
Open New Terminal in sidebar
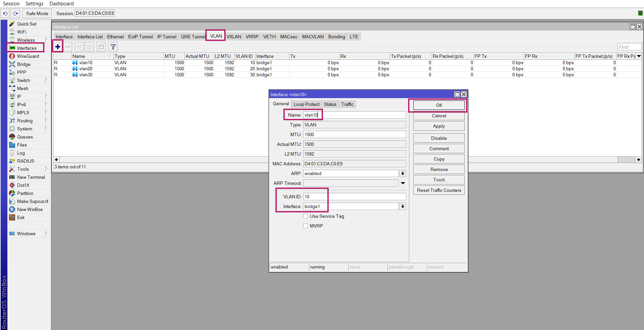tap(31, 177)
